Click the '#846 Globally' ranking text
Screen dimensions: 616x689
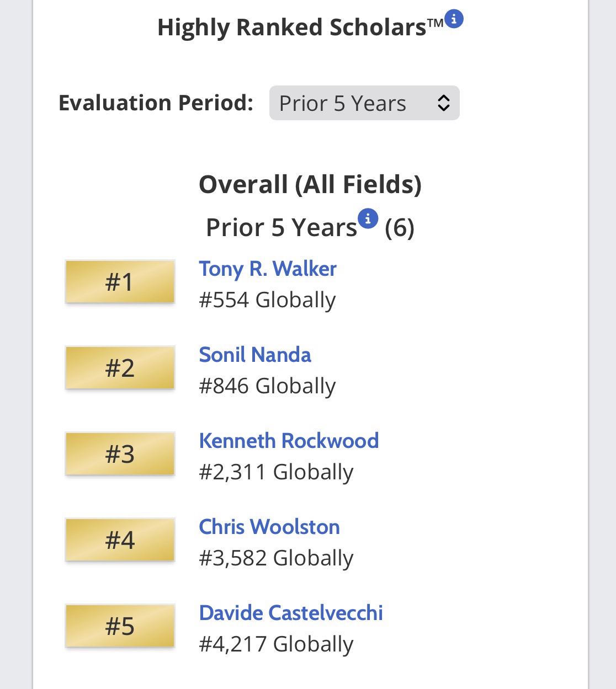267,386
